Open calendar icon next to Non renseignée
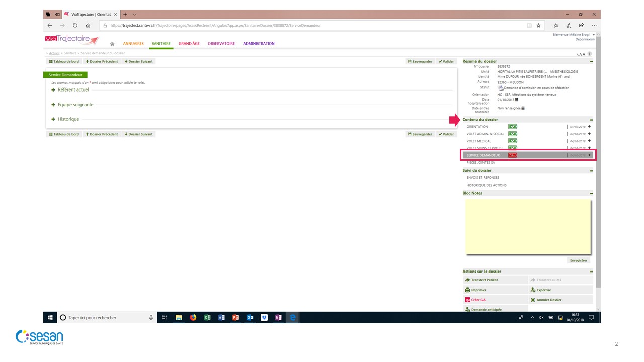This screenshot has height=362, width=644. click(523, 108)
